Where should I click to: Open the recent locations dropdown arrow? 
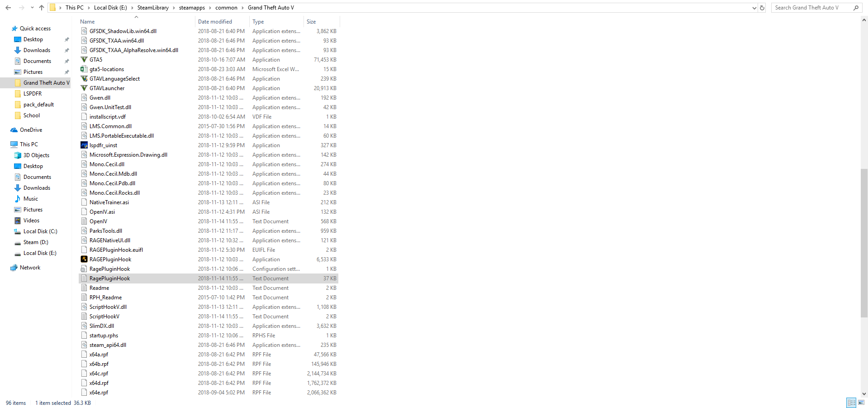[x=32, y=8]
